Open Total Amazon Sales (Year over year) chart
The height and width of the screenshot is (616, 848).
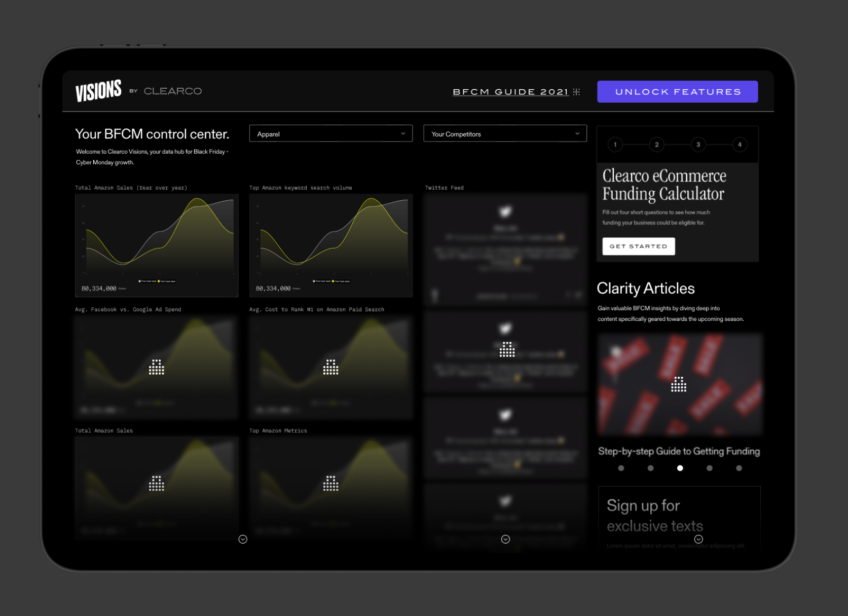[x=157, y=245]
